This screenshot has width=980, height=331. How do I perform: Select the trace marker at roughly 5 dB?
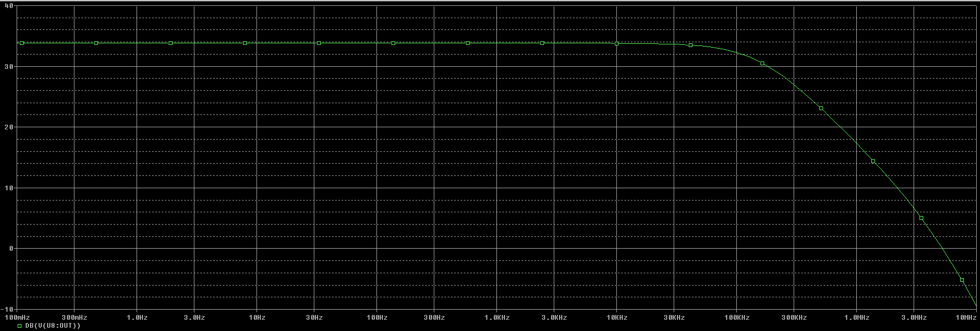coord(922,218)
